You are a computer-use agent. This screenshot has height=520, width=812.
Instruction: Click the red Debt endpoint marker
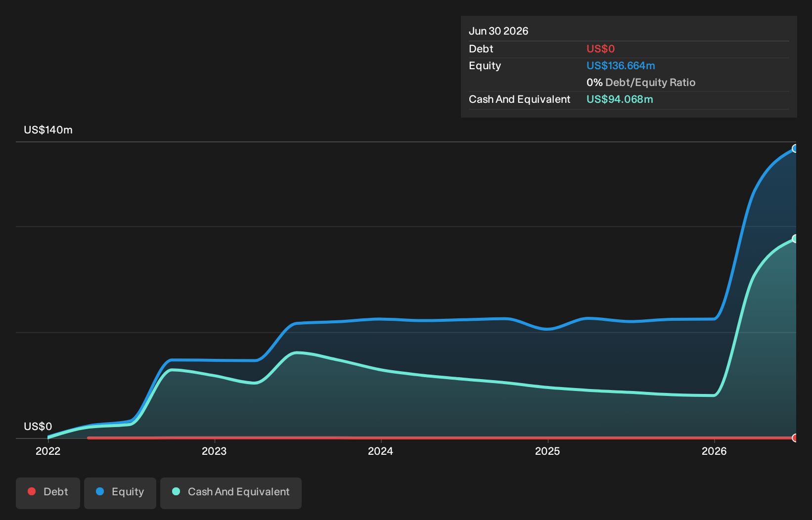[x=795, y=438]
